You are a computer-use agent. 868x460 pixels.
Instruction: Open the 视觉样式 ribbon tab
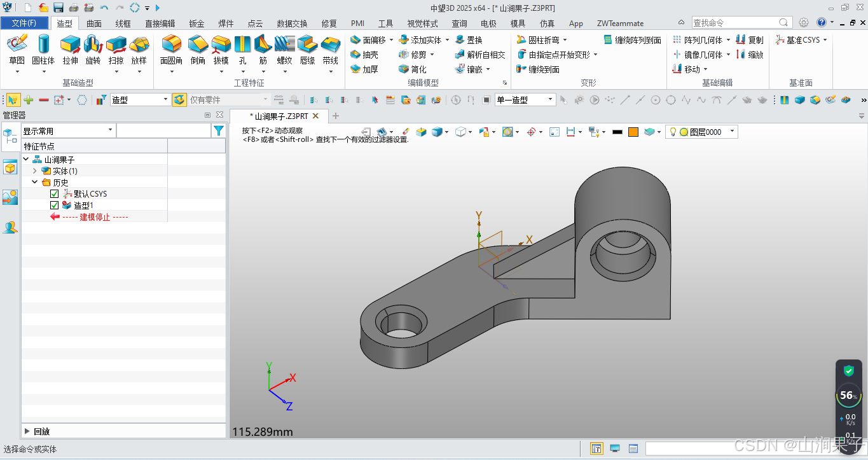422,24
